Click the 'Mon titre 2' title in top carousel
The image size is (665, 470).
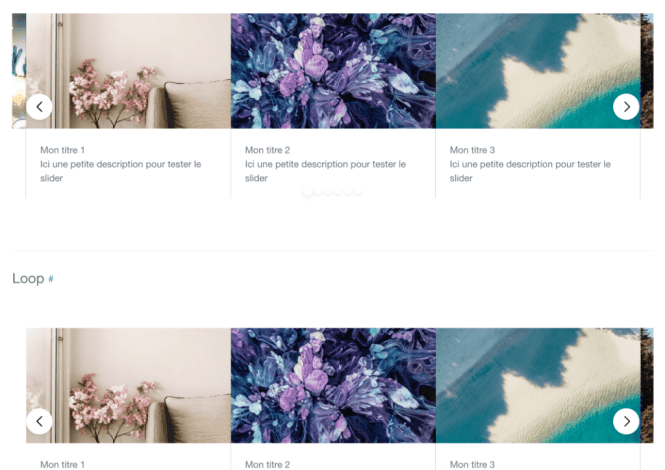(267, 150)
